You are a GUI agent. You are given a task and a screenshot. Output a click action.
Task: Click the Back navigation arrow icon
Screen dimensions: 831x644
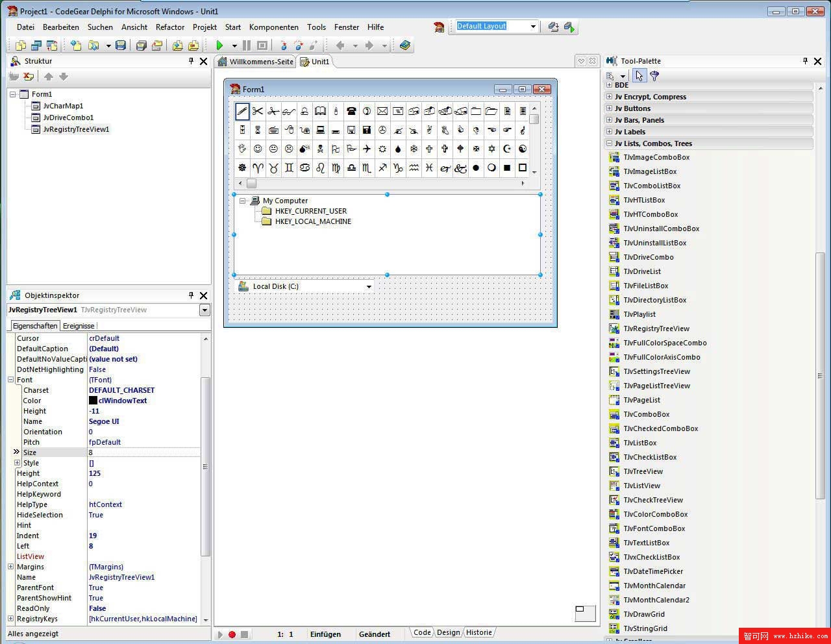click(x=340, y=45)
